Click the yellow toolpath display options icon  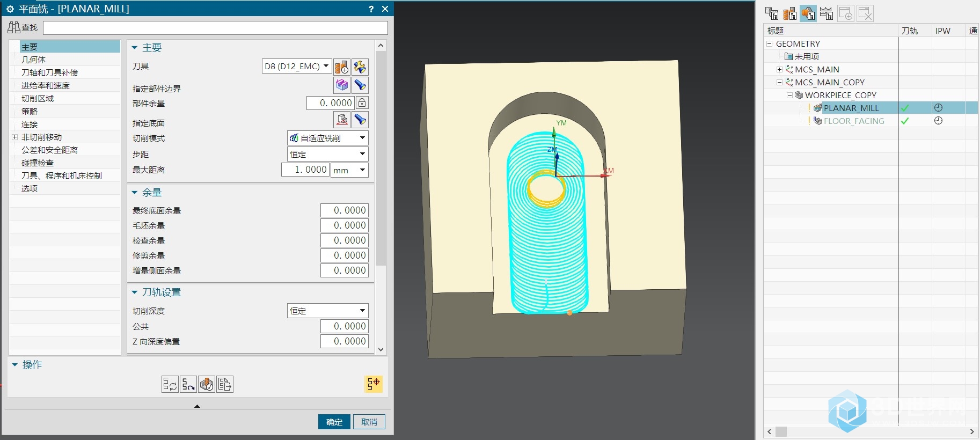point(374,384)
